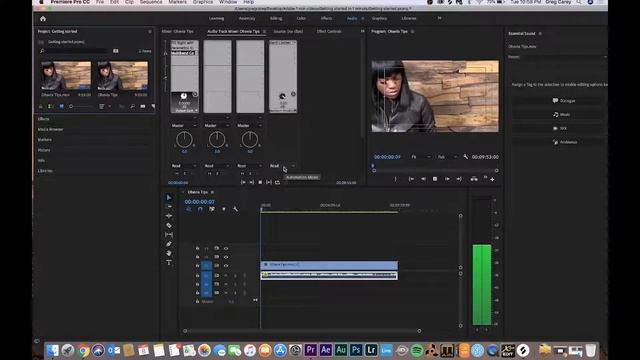Click the Dialogue button in Essential Sound

(557, 100)
